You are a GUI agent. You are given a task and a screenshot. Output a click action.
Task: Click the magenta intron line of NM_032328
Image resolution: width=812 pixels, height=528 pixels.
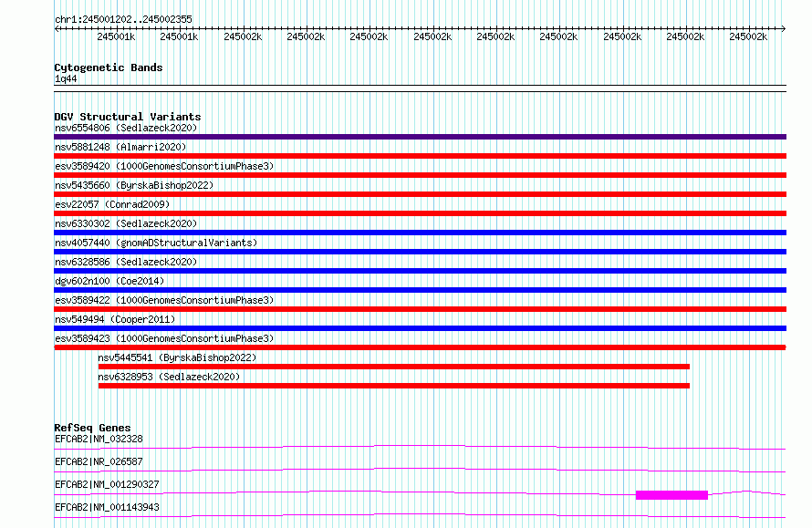(420, 447)
